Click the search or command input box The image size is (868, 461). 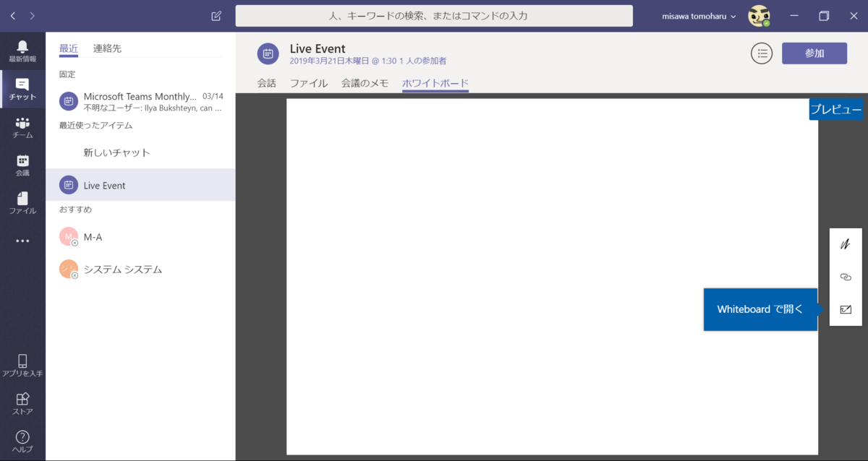tap(434, 16)
